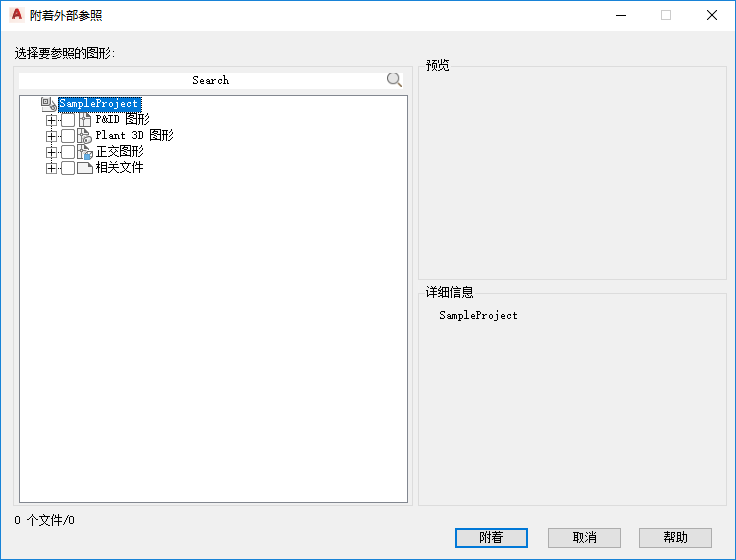736x560 pixels.
Task: Expand the Plant 3D 图形 tree node
Action: [x=51, y=136]
